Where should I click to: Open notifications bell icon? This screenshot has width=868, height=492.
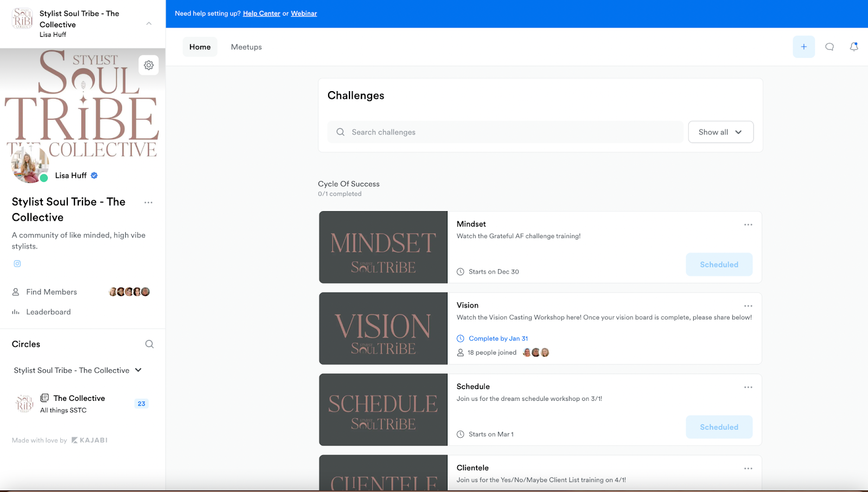click(854, 47)
